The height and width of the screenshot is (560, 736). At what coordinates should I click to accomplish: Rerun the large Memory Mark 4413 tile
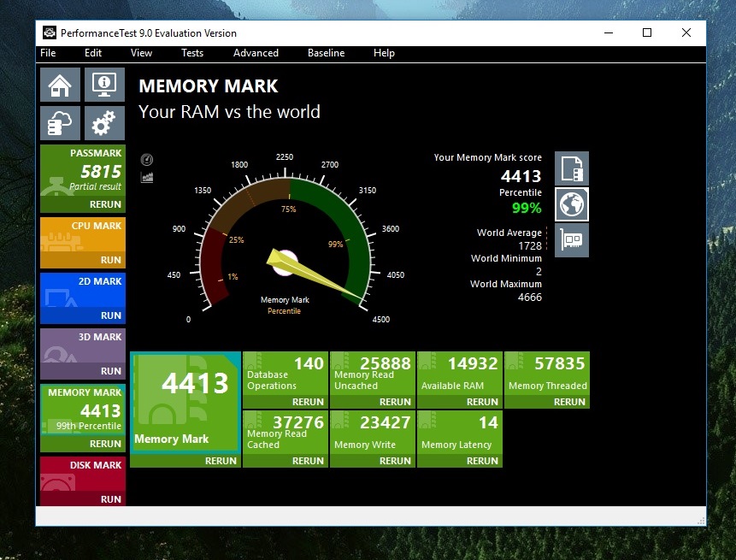[x=221, y=461]
